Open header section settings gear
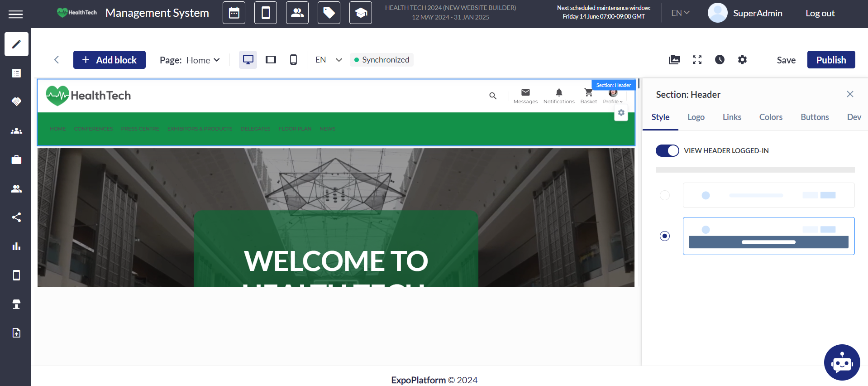 (621, 113)
